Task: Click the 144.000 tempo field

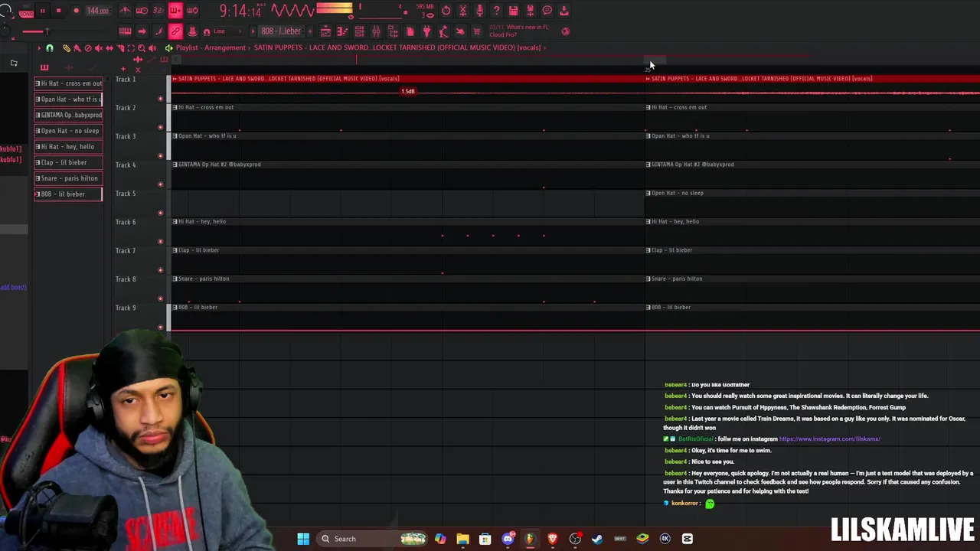Action: click(x=97, y=11)
